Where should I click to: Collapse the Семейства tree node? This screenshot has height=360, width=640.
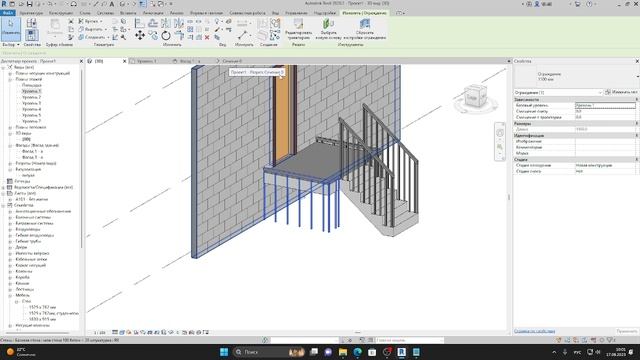click(x=4, y=205)
